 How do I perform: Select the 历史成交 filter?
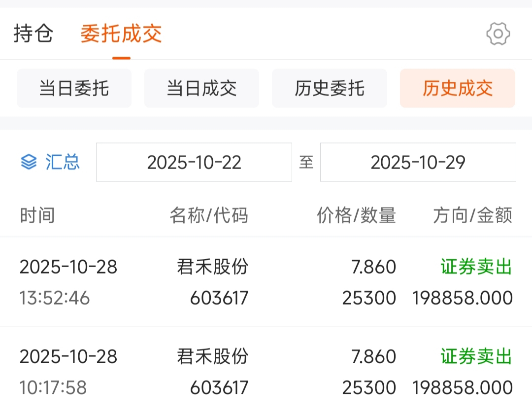[457, 88]
